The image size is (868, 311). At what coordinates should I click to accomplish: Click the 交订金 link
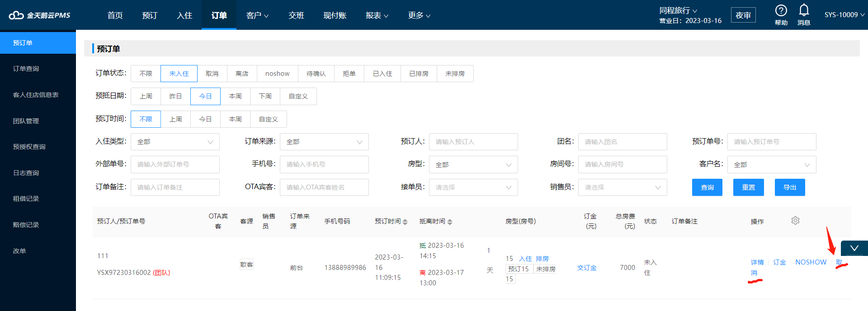click(x=587, y=268)
